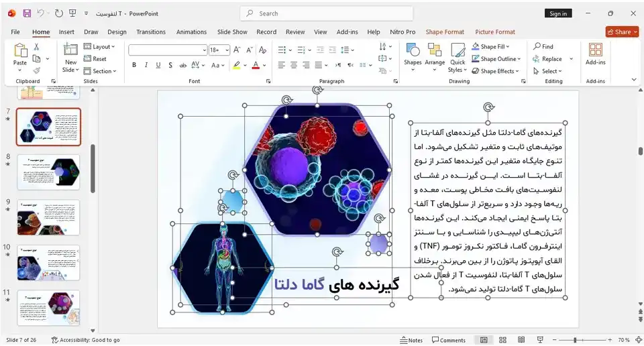Select slide 10 thumbnail

(x=48, y=263)
